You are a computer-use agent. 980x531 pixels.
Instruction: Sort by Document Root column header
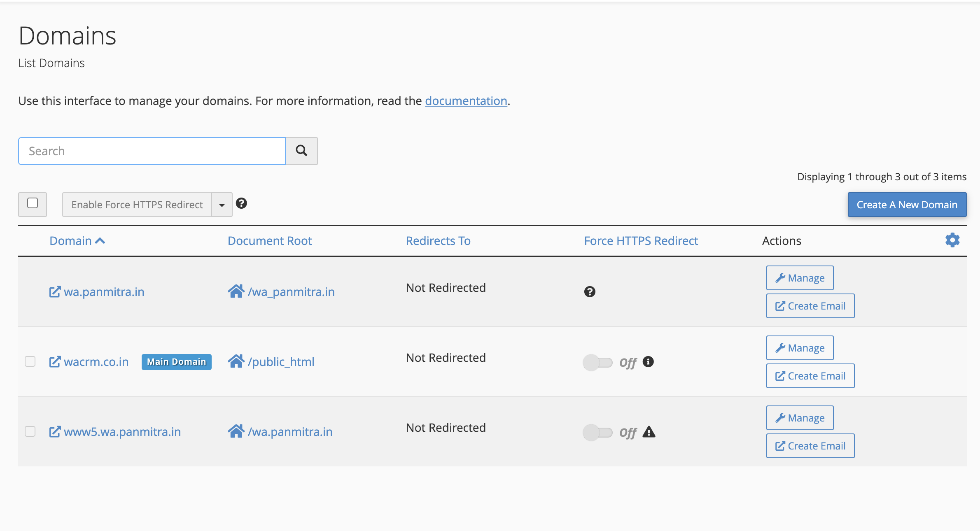click(x=270, y=241)
